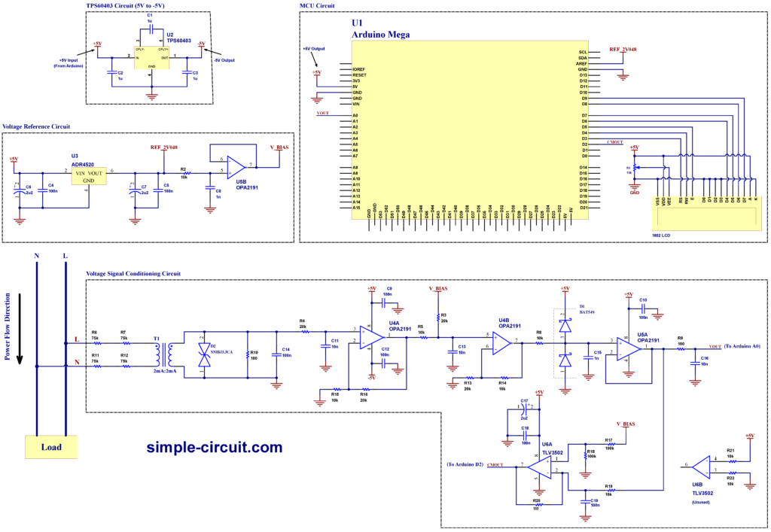
Task: Click the AREF pin label on Arduino
Action: (582, 63)
